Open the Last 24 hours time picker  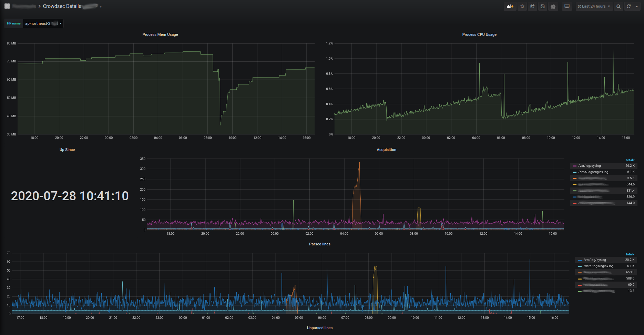[x=594, y=7]
